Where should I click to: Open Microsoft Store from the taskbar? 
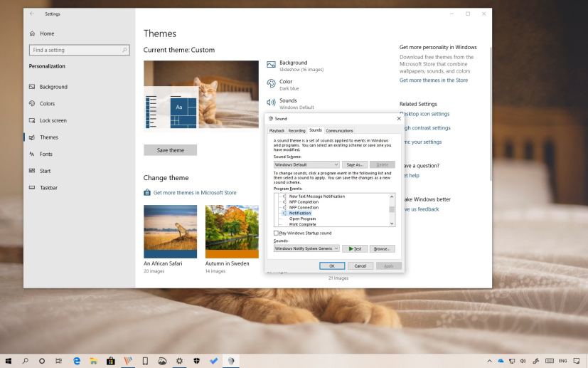111,361
